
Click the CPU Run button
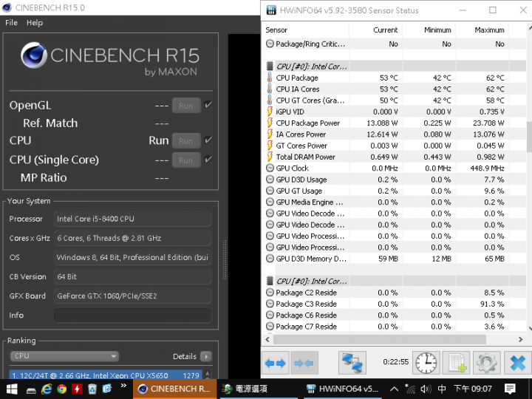[186, 141]
